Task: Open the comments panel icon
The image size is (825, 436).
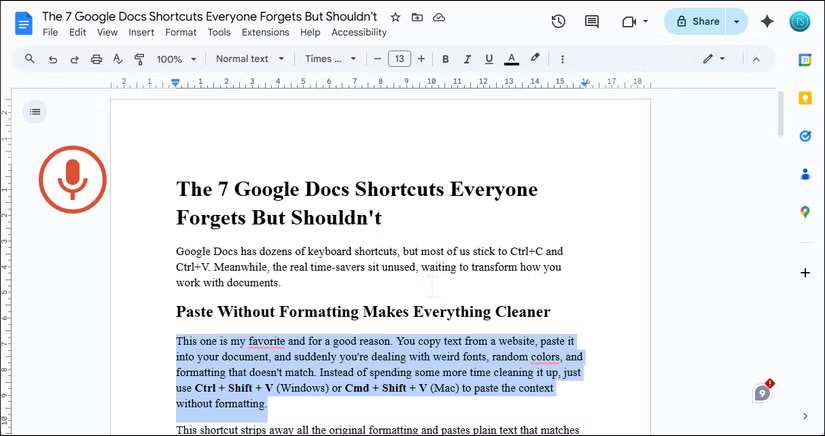Action: [592, 21]
